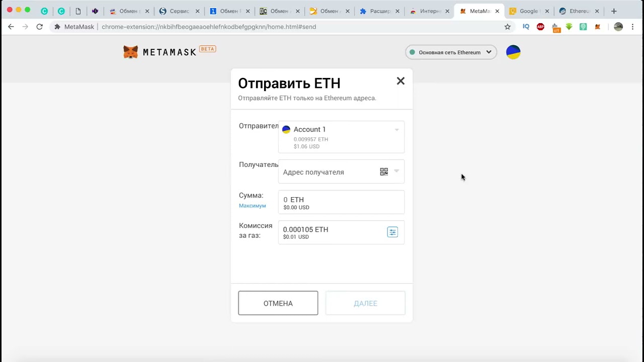Expand the Получатель recipient dropdown arrow
The width and height of the screenshot is (644, 362).
[396, 171]
